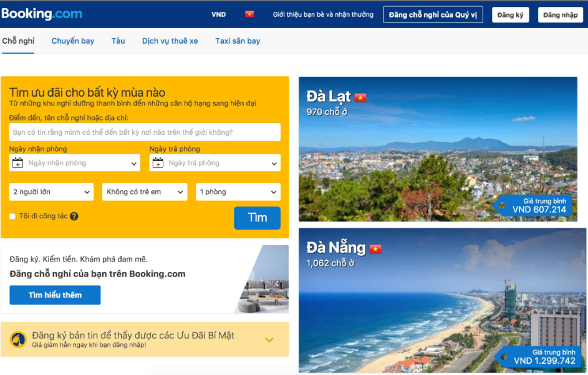This screenshot has width=588, height=375.
Task: Open the Đà Nẵng destination photo
Action: coord(443,300)
